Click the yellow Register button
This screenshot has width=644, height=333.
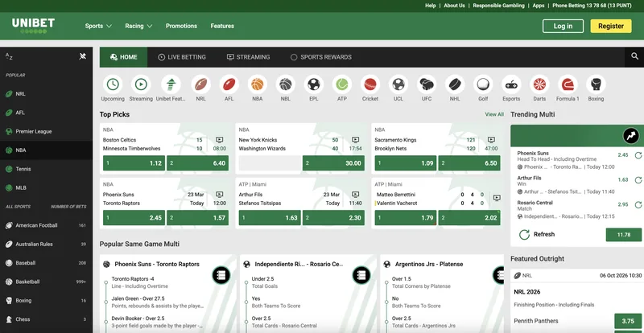pyautogui.click(x=611, y=26)
